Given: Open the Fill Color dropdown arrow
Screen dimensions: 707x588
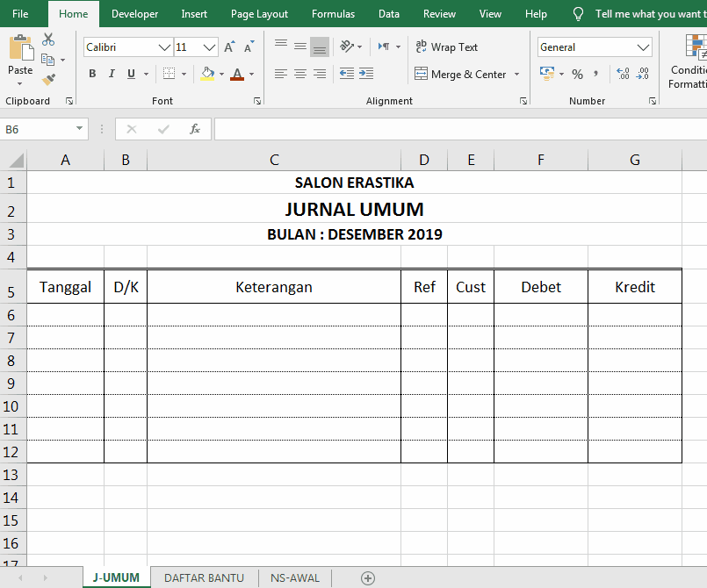Looking at the screenshot, I should (x=221, y=74).
